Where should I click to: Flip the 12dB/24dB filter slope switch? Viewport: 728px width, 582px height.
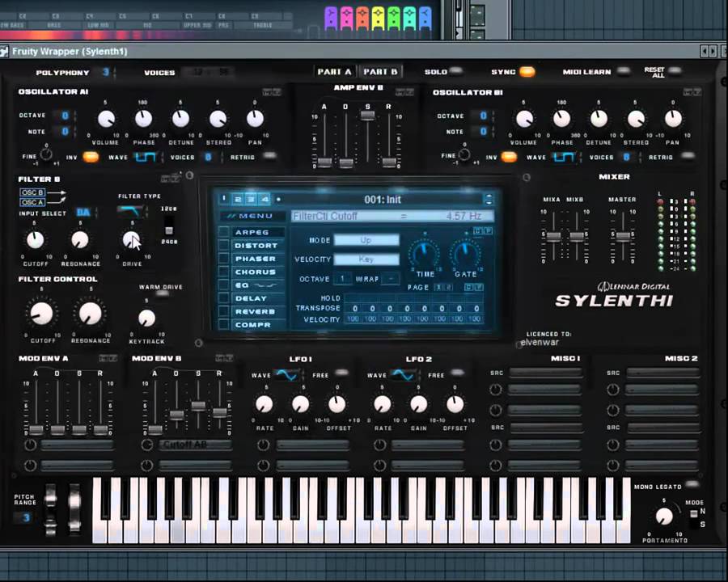(169, 225)
